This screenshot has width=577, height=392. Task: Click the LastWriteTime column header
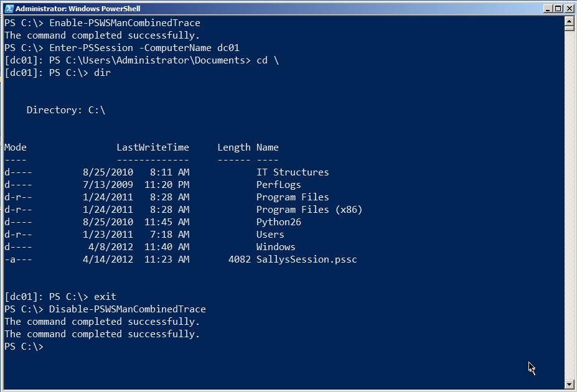152,147
